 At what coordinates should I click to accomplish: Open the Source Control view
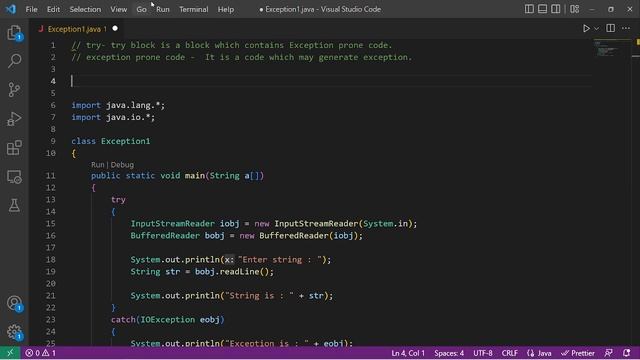click(14, 90)
